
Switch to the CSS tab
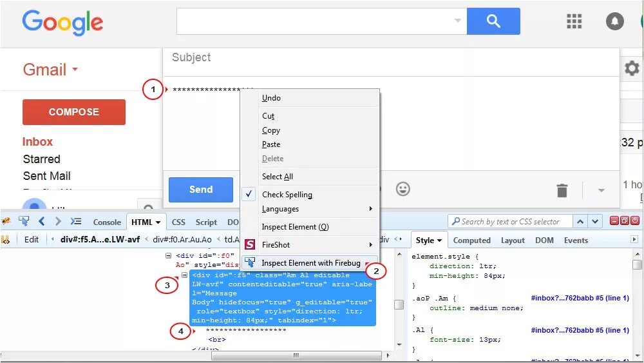tap(178, 222)
